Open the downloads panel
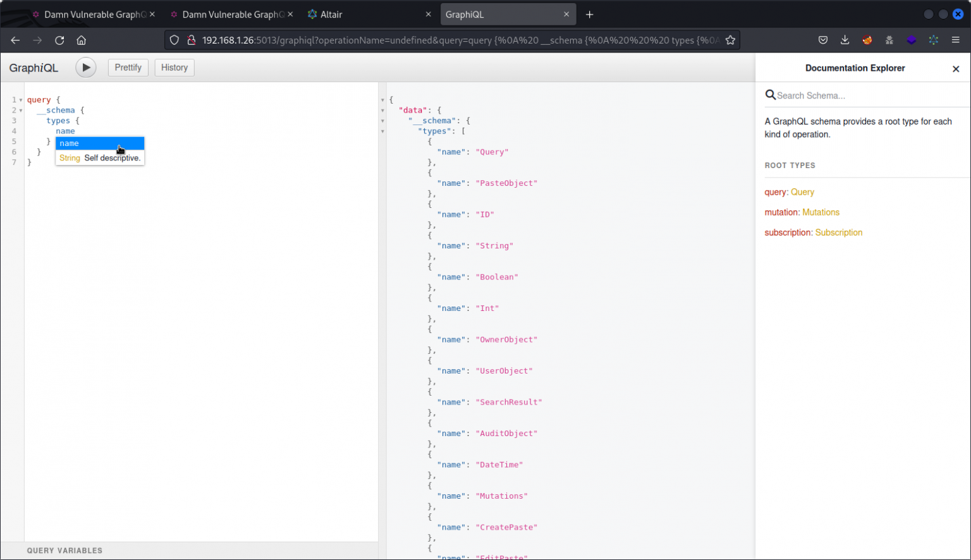The width and height of the screenshot is (971, 560). [x=845, y=40]
